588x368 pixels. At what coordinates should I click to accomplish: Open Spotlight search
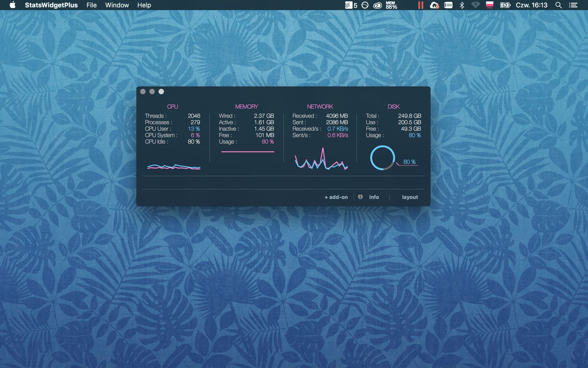559,5
